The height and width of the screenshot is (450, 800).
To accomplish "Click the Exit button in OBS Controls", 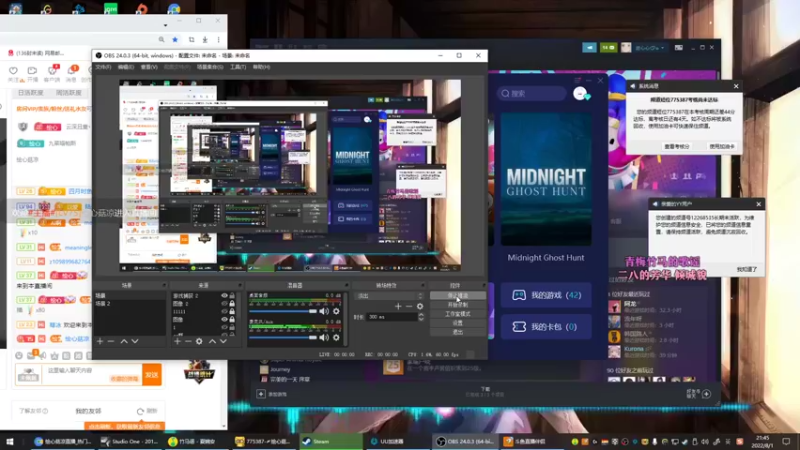I will [458, 332].
